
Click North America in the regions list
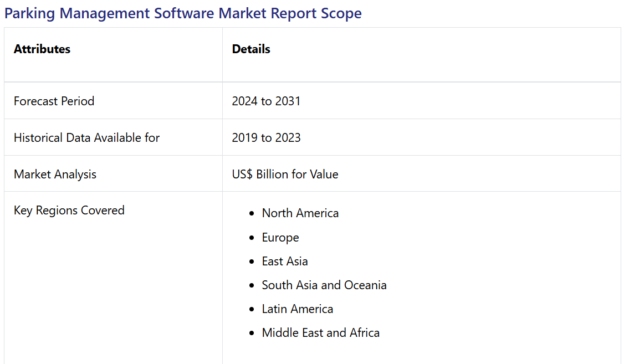300,213
